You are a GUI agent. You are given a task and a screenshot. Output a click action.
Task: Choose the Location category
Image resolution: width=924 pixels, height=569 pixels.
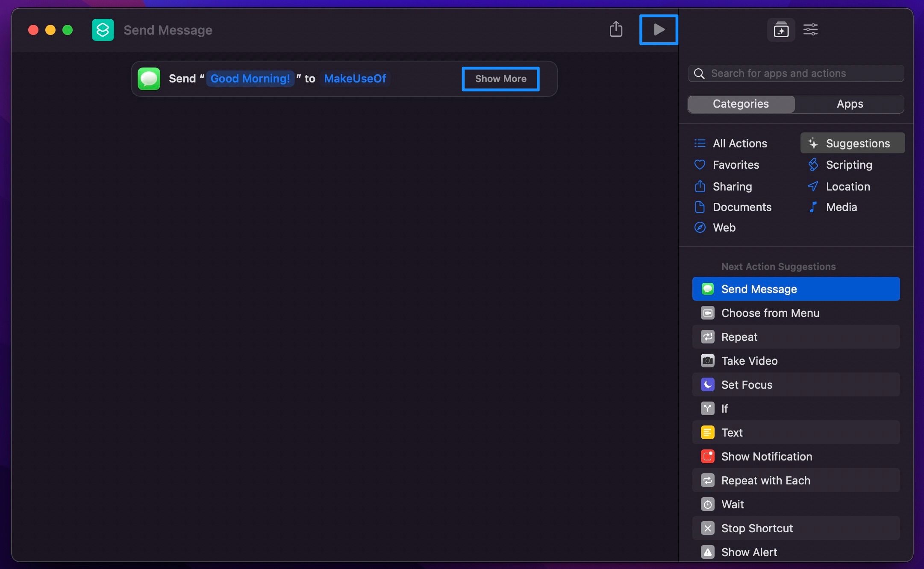click(x=847, y=187)
